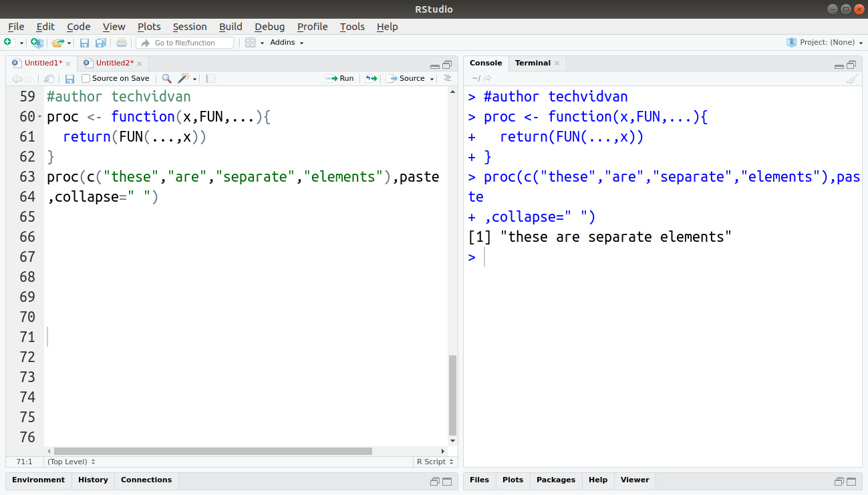This screenshot has width=868, height=495.
Task: Open the new project icon
Action: coord(37,41)
